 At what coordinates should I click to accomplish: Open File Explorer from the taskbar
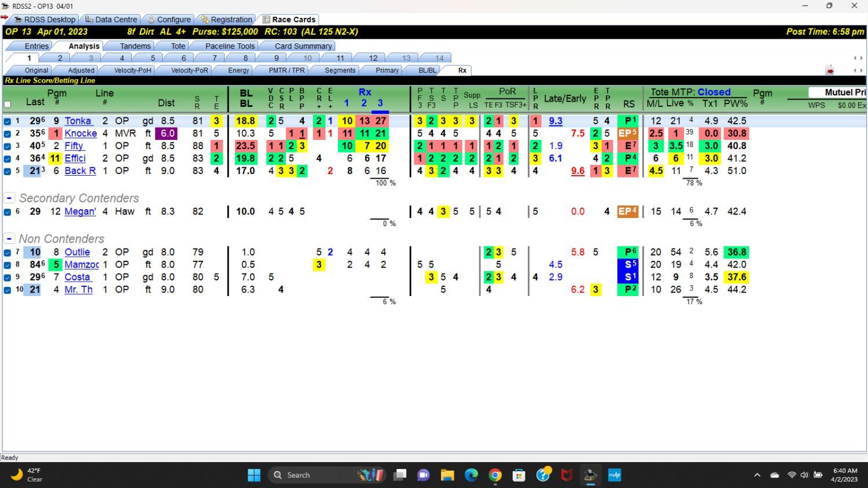pos(447,475)
